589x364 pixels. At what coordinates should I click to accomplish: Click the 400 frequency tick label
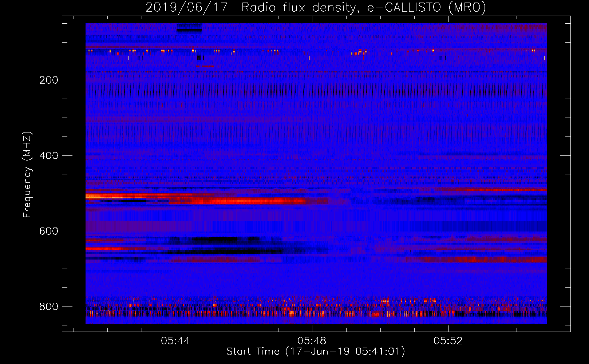pos(49,156)
